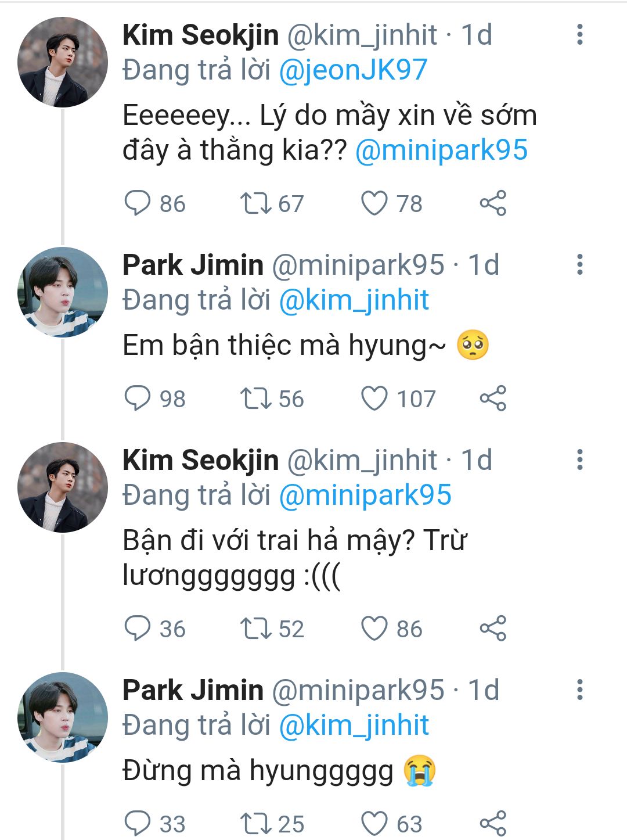Reply to the tweet with 98 replies

pyautogui.click(x=138, y=399)
